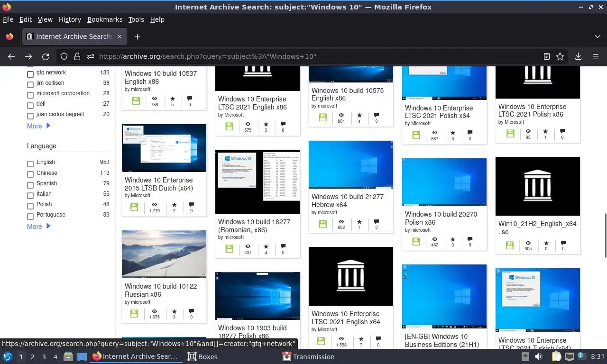607x364 pixels.
Task: Bookmark this page with the star icon
Action: click(560, 56)
